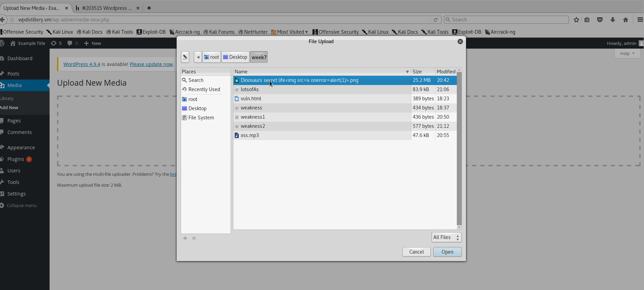Click the Firefox search field
The height and width of the screenshot is (290, 644).
tap(506, 20)
